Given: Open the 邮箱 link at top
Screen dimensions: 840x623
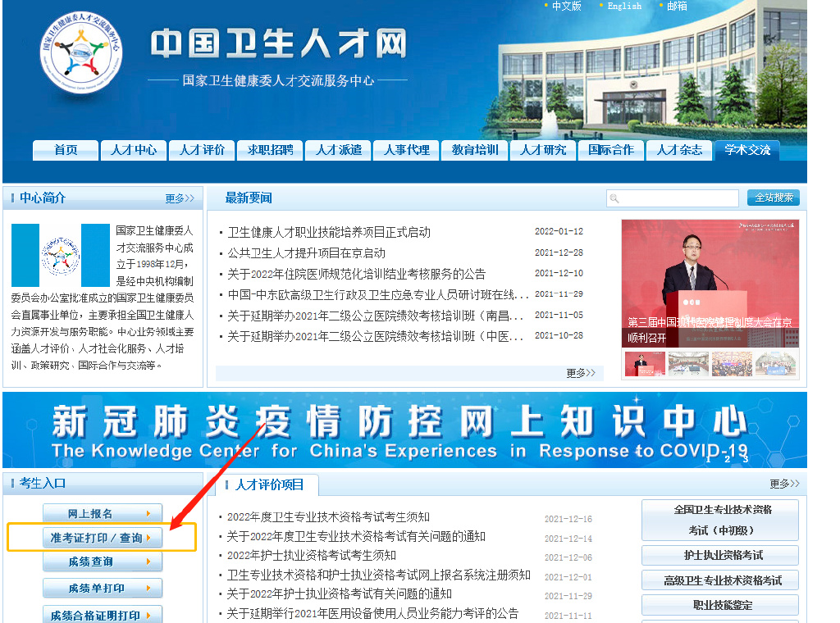Looking at the screenshot, I should 677,6.
